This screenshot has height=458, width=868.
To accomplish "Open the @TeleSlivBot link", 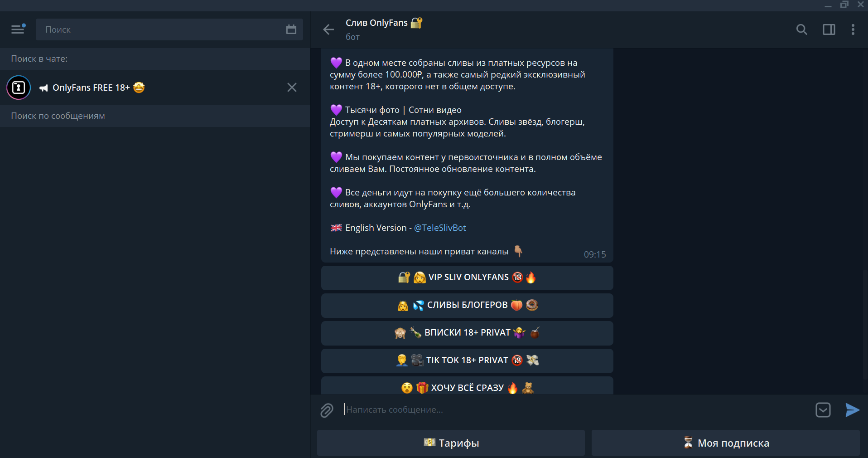I will [440, 228].
